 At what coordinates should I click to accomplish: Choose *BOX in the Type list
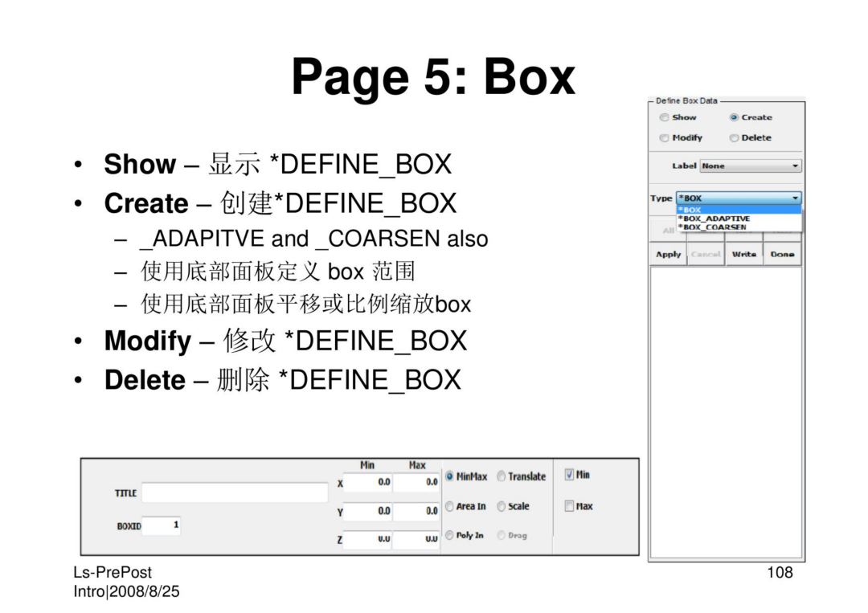739,210
